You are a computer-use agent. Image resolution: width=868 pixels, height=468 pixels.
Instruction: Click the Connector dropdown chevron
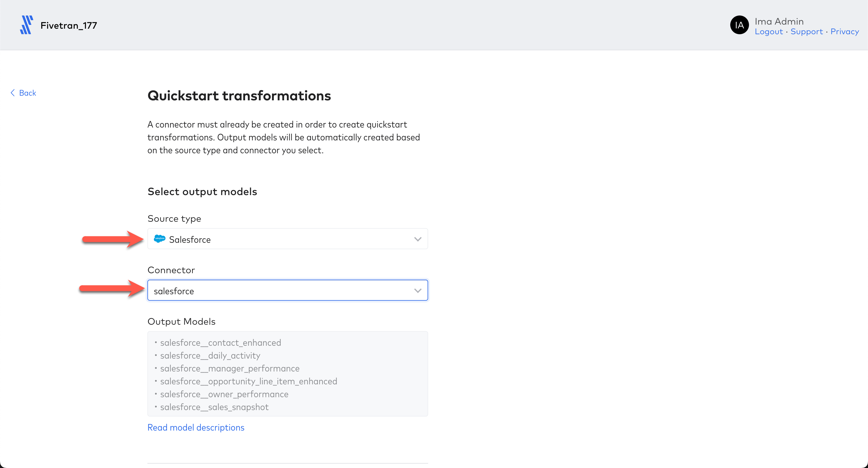[x=418, y=290]
